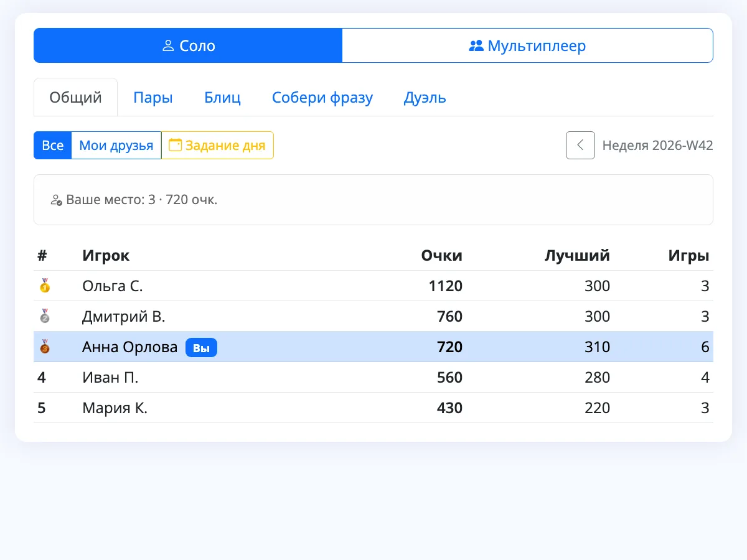Click the gold medal icon beside Ольга С.
Image resolution: width=747 pixels, height=560 pixels.
44,286
